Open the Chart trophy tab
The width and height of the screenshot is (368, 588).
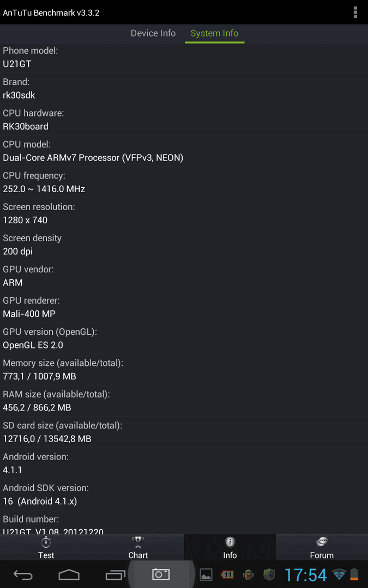(x=138, y=548)
